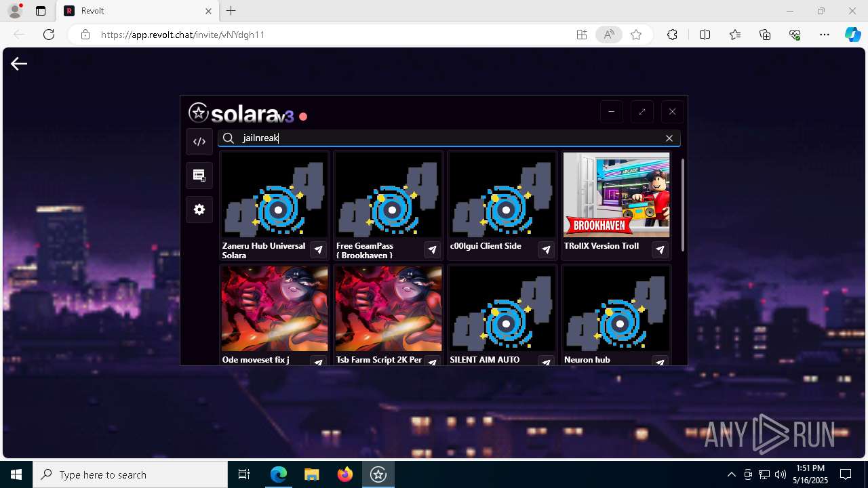Open Solara app in taskbar
The height and width of the screenshot is (488, 868).
378,474
